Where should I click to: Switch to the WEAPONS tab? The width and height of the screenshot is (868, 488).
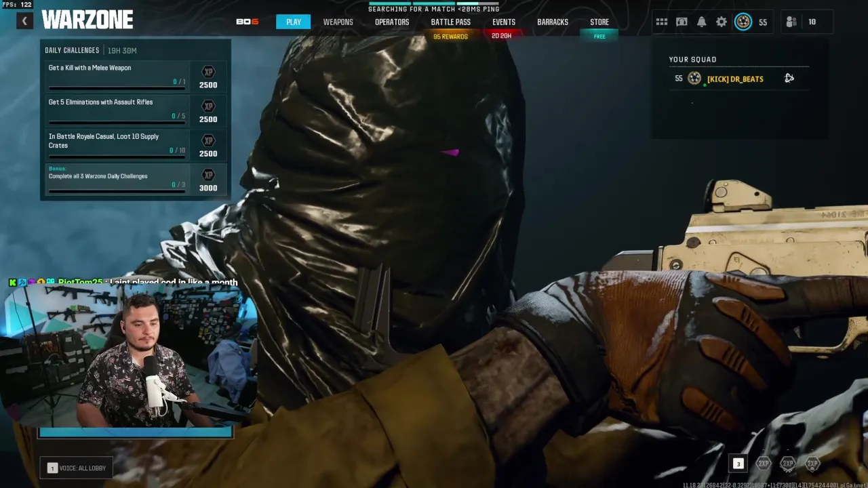pyautogui.click(x=338, y=22)
